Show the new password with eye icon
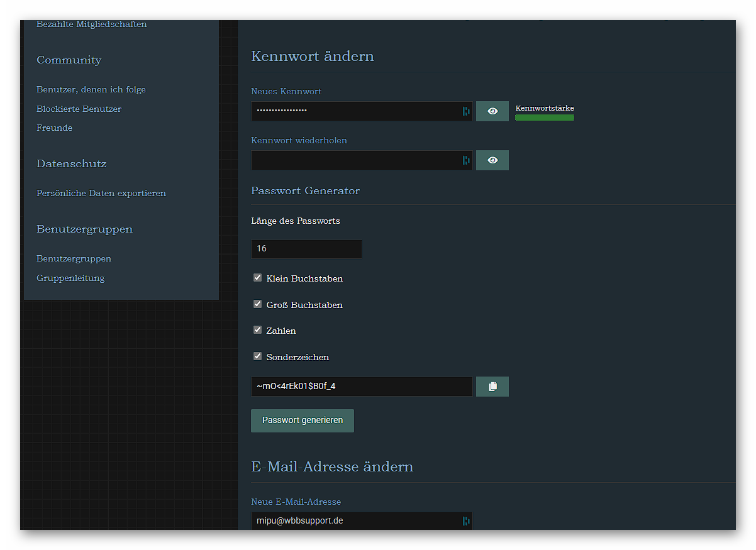756x550 pixels. coord(492,111)
